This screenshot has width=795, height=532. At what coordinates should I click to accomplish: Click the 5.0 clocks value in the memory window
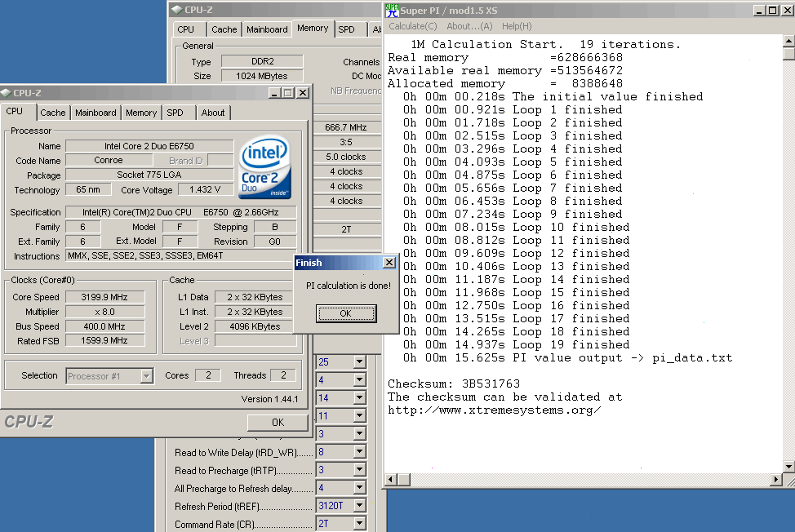[346, 157]
